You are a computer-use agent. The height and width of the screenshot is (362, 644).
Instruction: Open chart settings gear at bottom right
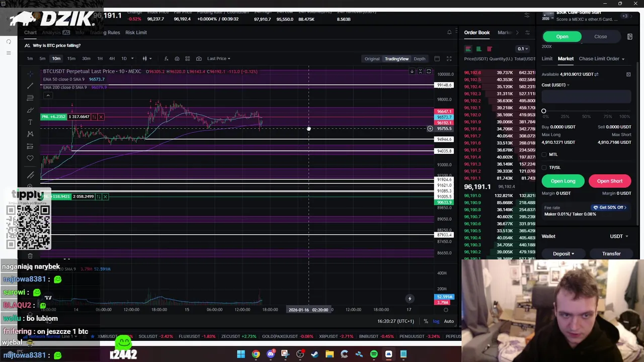[x=445, y=310]
